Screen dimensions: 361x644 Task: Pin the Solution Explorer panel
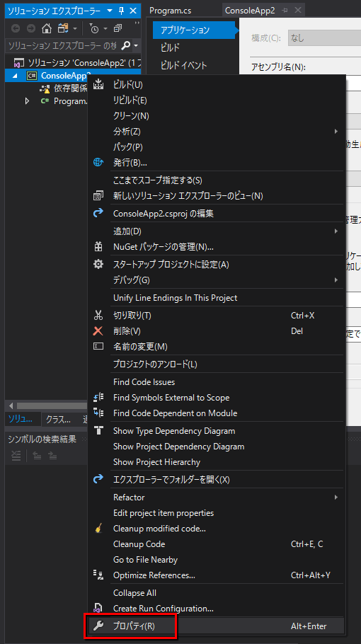point(122,11)
